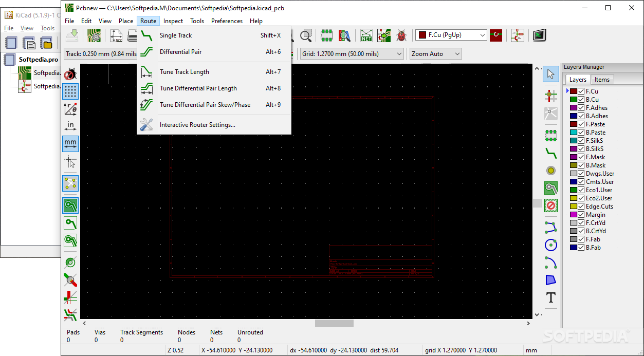The width and height of the screenshot is (644, 356).
Task: Choose Tune Differential Pair Skew/Phase entry
Action: 214,105
